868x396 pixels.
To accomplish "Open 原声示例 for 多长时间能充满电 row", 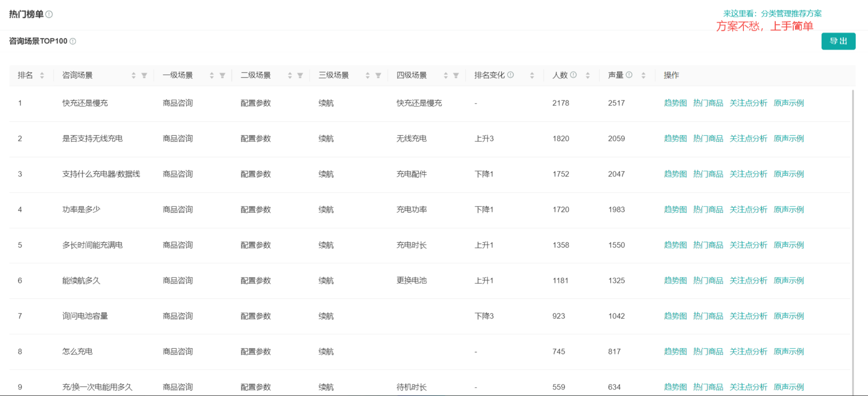I will click(789, 245).
